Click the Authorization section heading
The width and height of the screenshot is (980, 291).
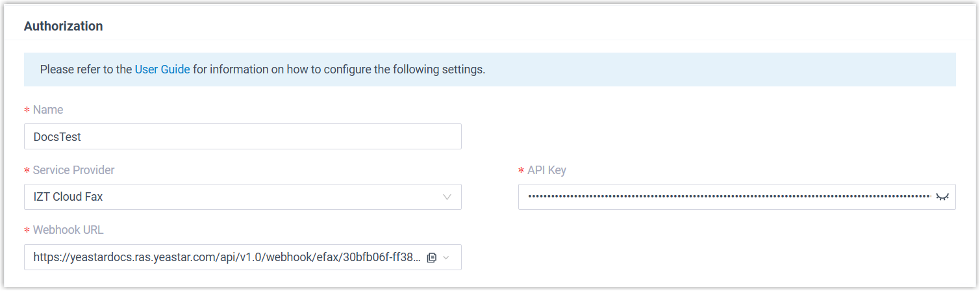pyautogui.click(x=63, y=27)
